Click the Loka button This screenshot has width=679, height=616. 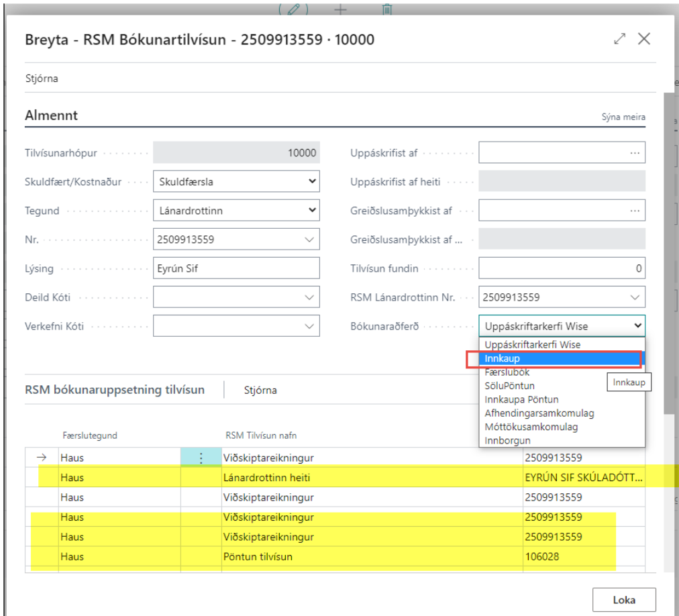(x=623, y=600)
